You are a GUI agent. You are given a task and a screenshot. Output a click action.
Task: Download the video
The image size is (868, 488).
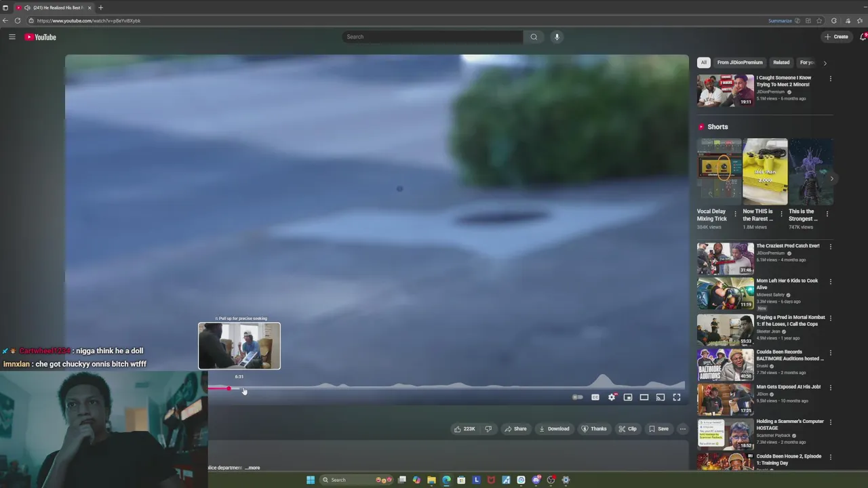(554, 428)
